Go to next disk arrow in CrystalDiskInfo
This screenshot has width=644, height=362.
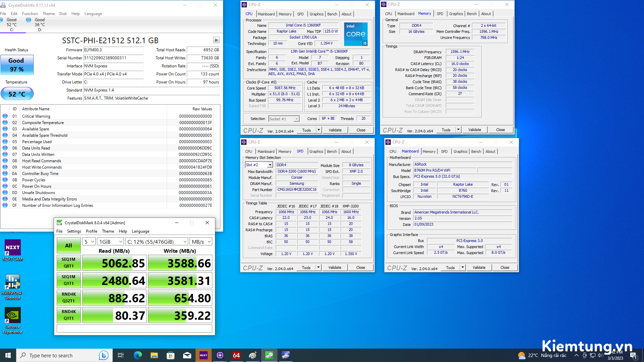tap(216, 40)
